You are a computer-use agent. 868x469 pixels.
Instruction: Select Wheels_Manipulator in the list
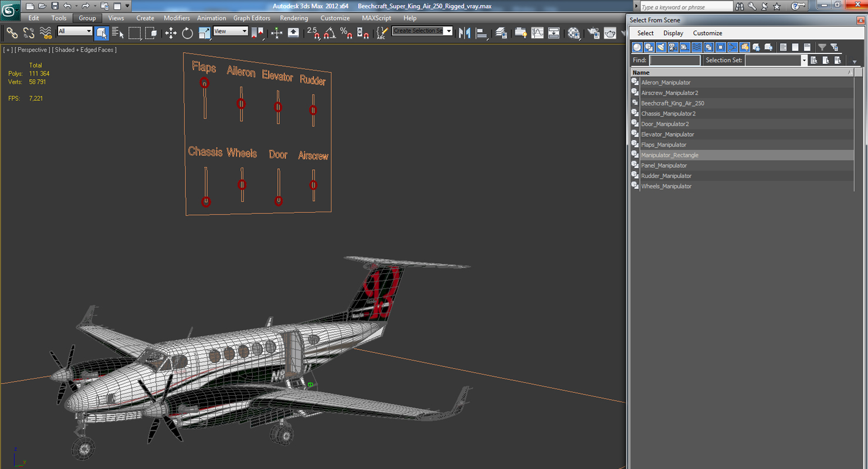pyautogui.click(x=666, y=186)
